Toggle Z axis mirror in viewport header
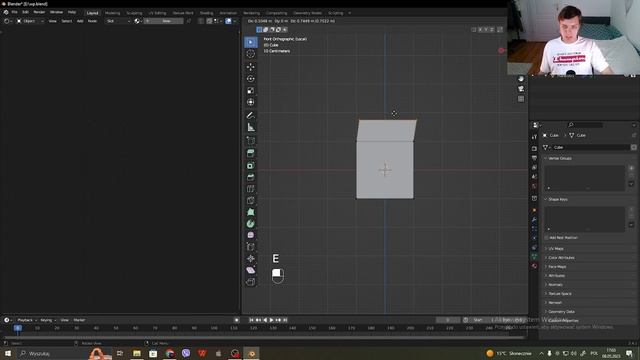The image size is (640, 360). tap(492, 29)
